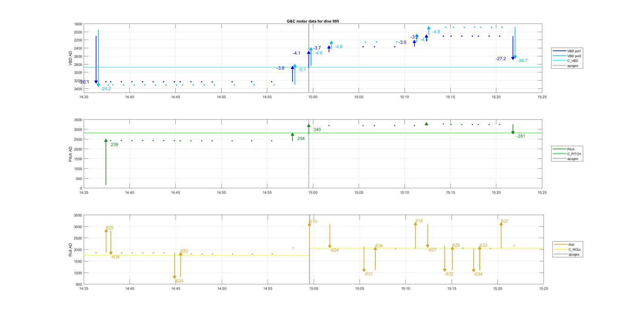Screen dimensions: 644x319
Task: Click the '-27.2' data label
Action: click(500, 59)
